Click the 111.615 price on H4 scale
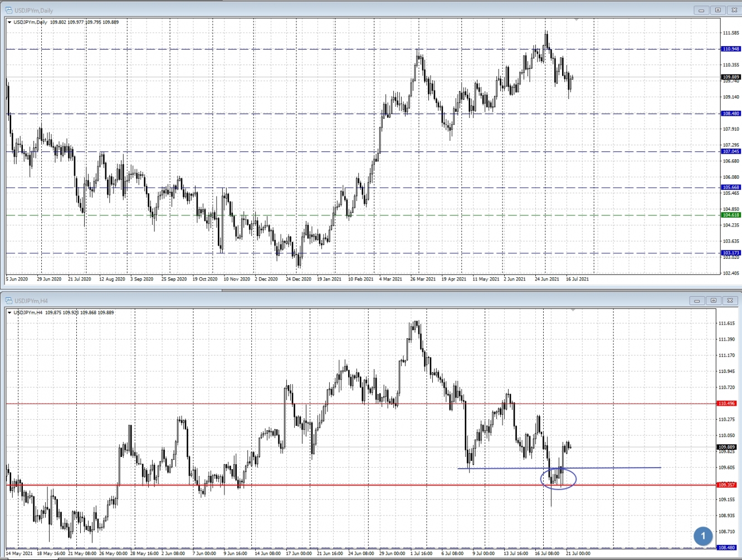This screenshot has height=560, width=742. click(727, 323)
